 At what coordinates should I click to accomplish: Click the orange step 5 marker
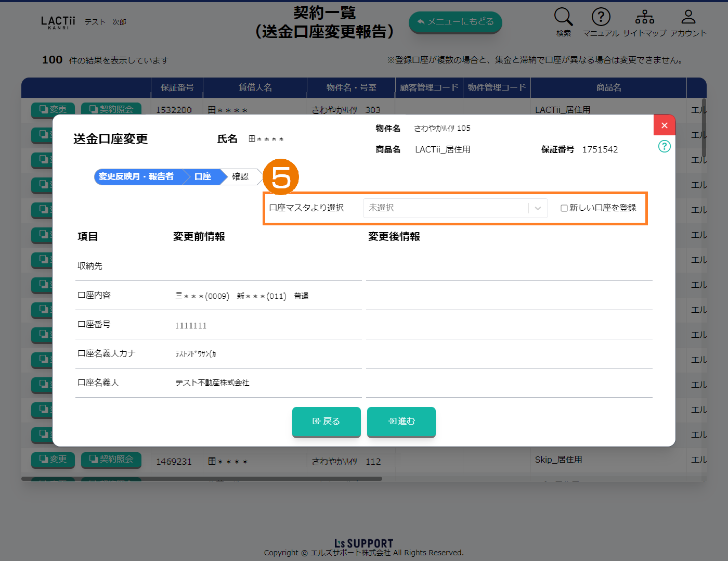pyautogui.click(x=281, y=177)
